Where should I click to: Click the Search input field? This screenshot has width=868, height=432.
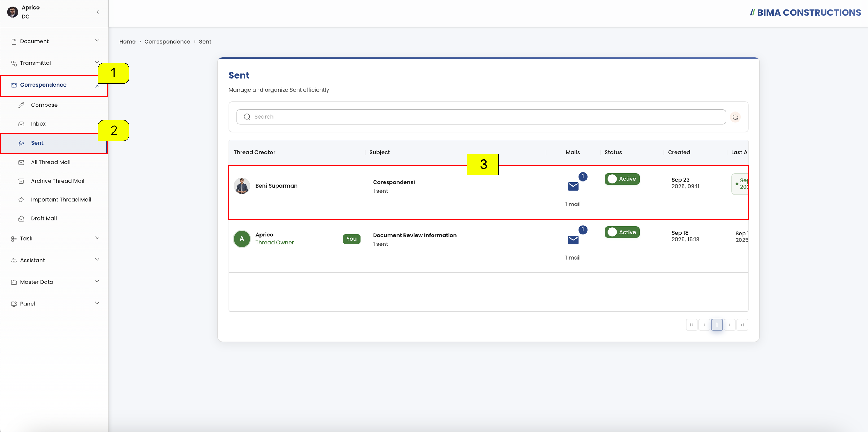point(481,117)
